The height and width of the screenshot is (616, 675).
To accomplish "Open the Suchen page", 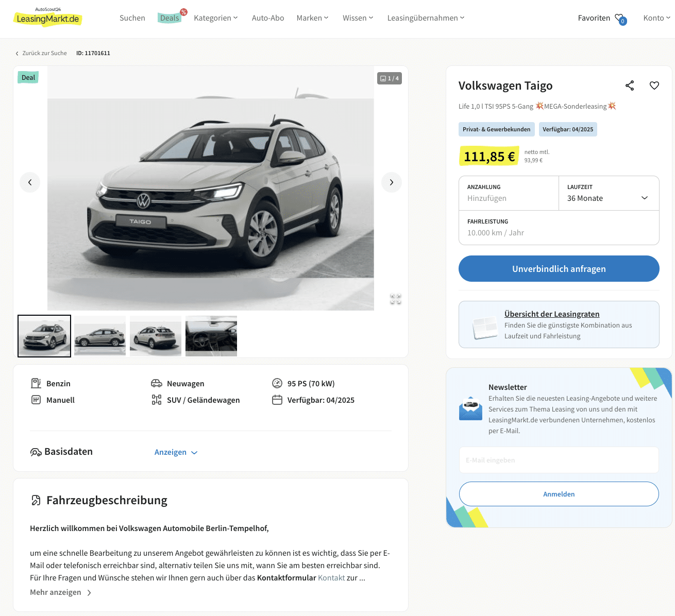I will (x=132, y=18).
